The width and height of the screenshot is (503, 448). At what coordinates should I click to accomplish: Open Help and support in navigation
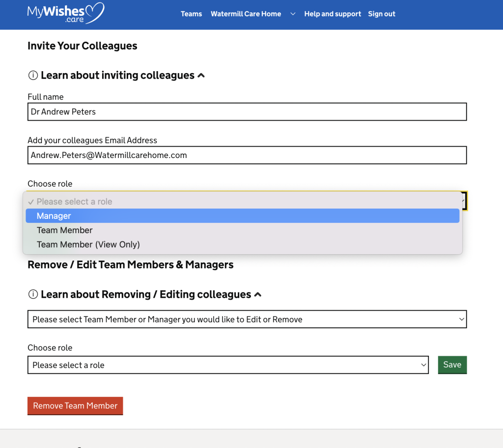coord(333,14)
